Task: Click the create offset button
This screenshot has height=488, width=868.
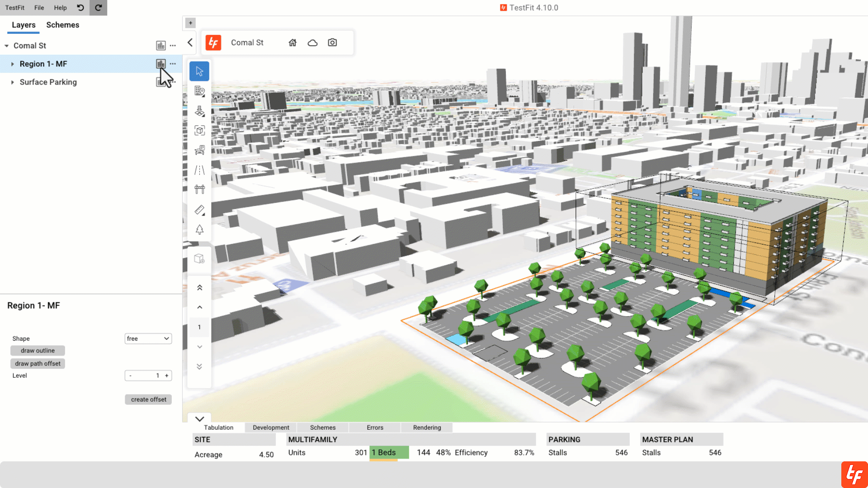Action: pos(148,399)
